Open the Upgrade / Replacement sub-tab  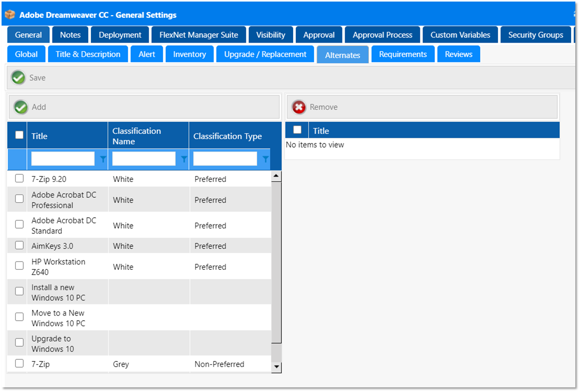265,54
